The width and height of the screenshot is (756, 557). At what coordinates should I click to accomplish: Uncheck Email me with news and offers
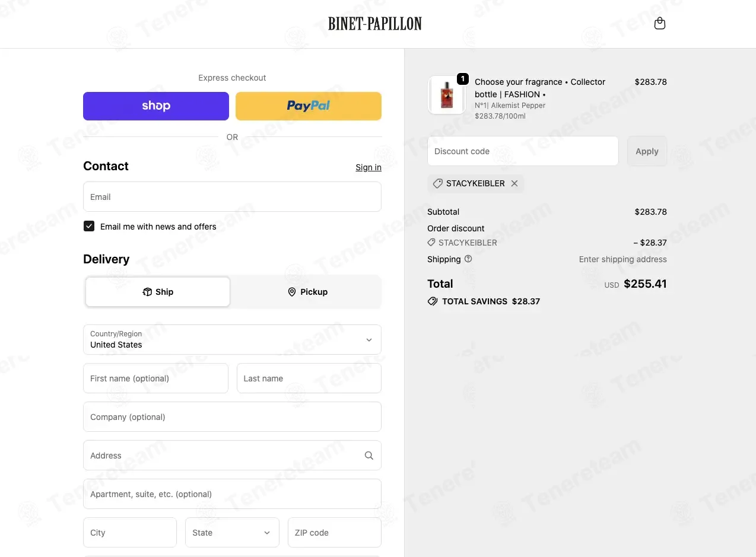[89, 226]
